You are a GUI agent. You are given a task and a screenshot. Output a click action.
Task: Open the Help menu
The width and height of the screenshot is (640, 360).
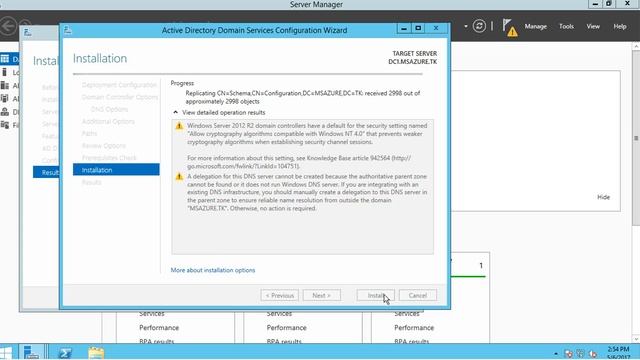point(620,26)
